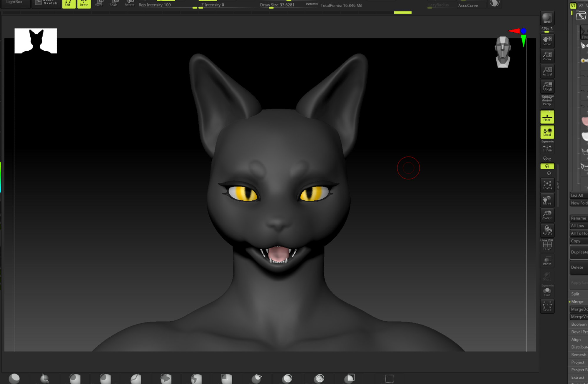The image size is (588, 384).
Task: Click the BPR render button
Action: [547, 18]
